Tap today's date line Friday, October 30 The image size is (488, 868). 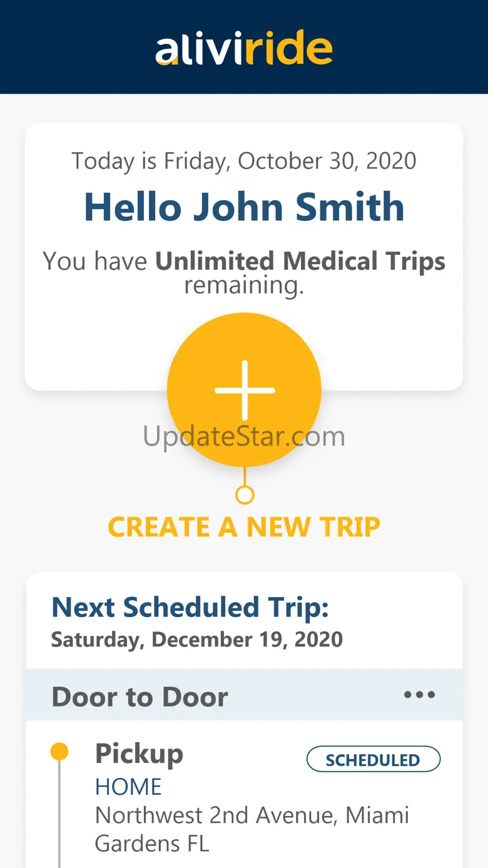tap(244, 161)
